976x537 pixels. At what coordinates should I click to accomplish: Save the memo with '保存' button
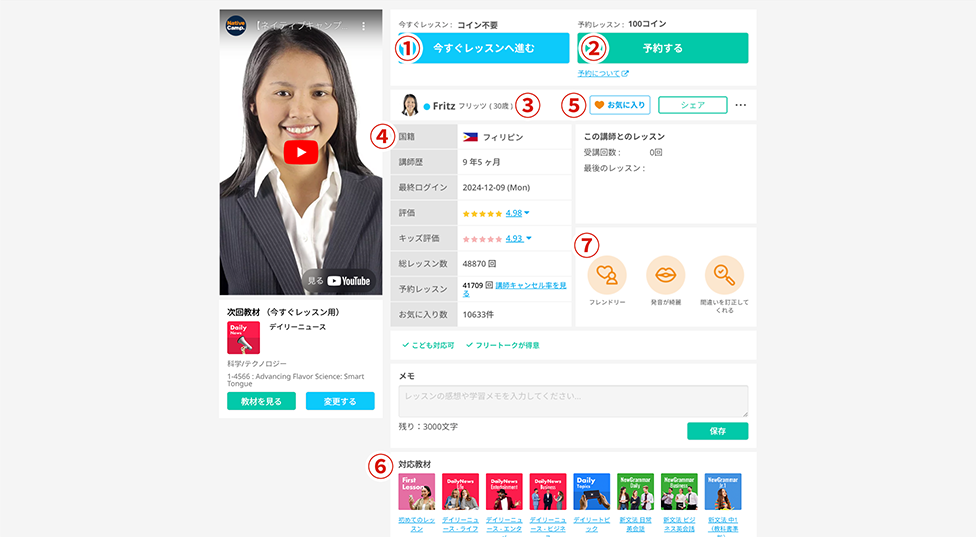click(x=718, y=431)
